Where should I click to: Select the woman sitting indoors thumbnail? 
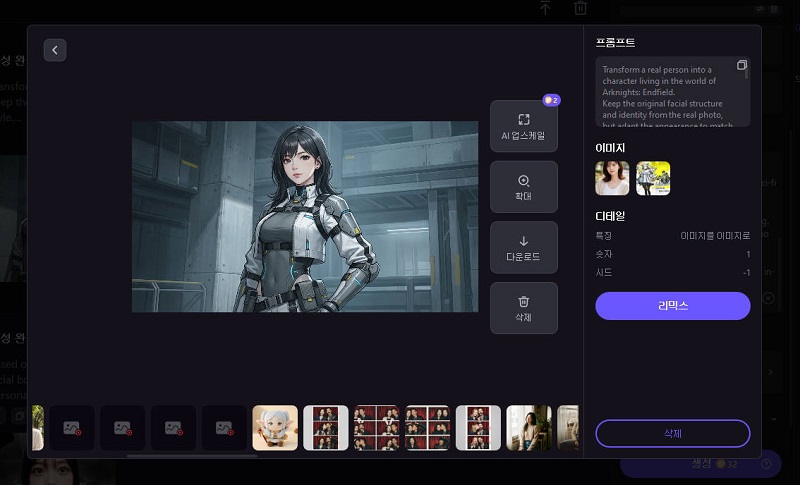pos(529,428)
